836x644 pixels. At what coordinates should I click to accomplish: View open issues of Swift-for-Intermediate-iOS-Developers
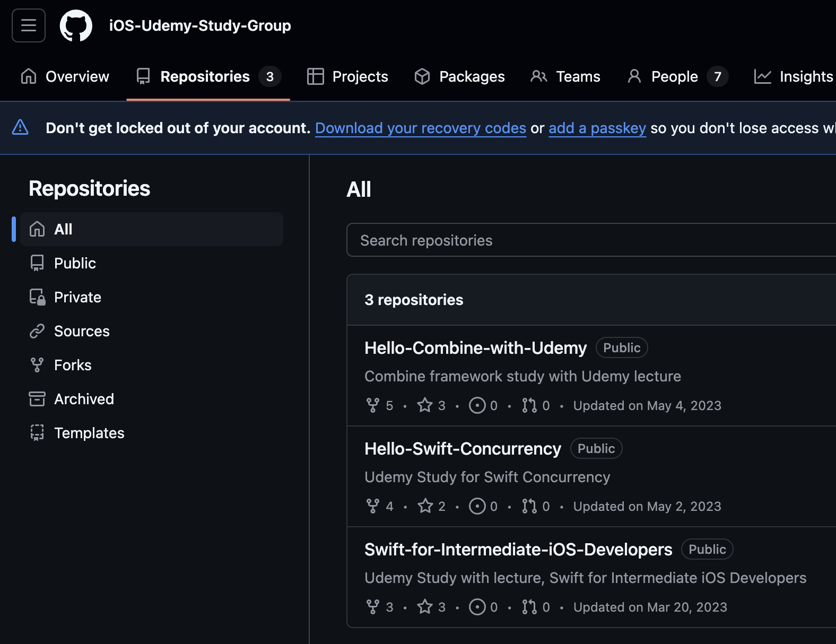[483, 607]
